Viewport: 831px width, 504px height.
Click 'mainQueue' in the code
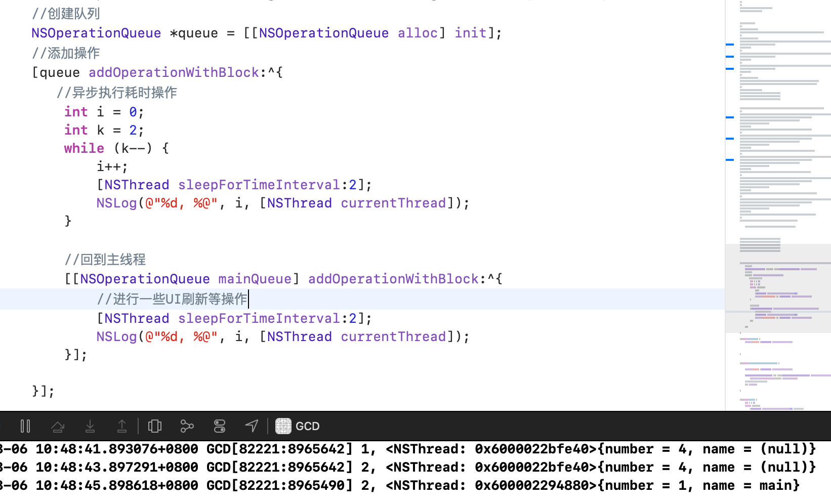(255, 279)
